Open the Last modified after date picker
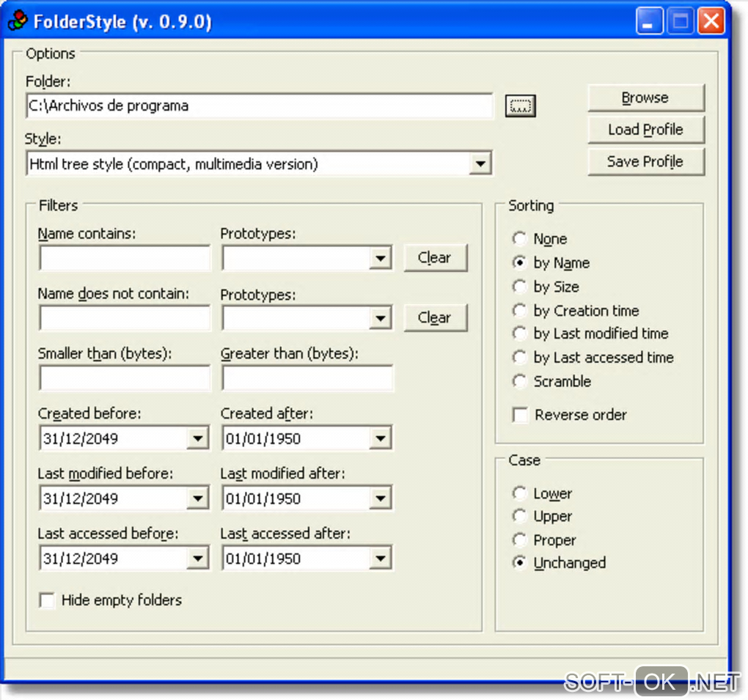 (x=380, y=498)
